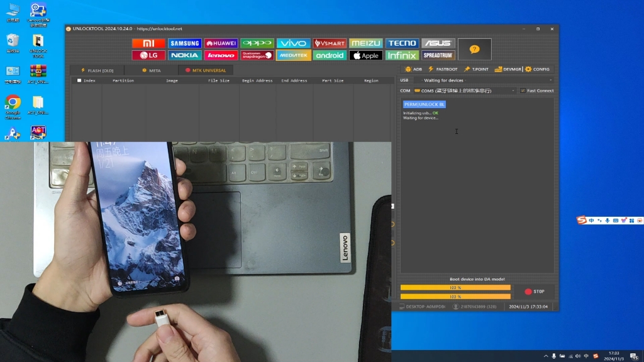
Task: Open the taskbar clock and date
Action: (x=614, y=356)
